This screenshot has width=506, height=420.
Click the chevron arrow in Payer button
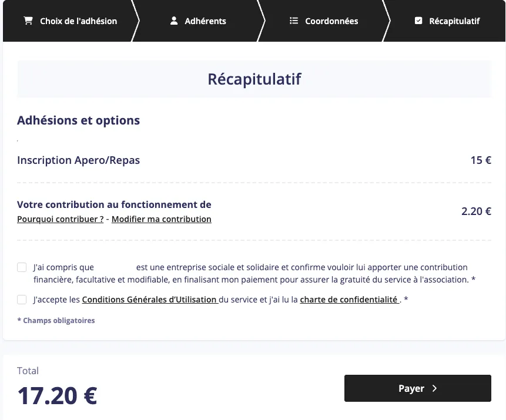[x=434, y=388]
